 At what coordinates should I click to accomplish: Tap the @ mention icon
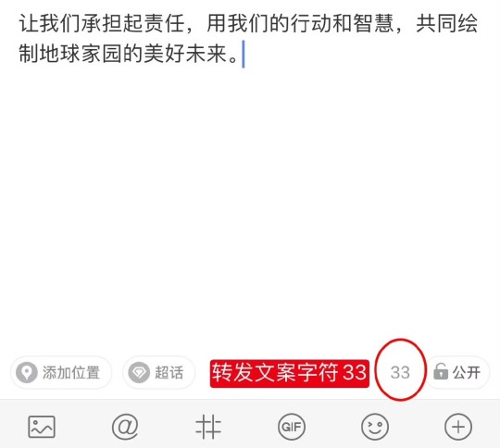(125, 427)
